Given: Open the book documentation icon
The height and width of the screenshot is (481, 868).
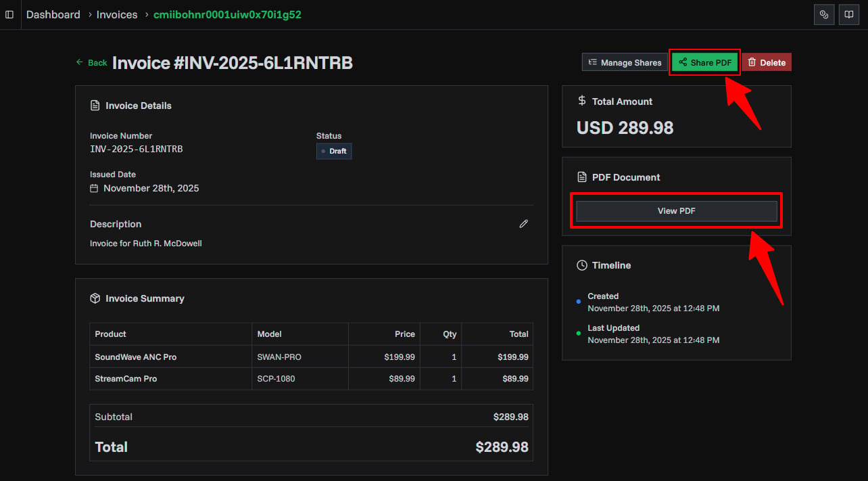Looking at the screenshot, I should [848, 14].
